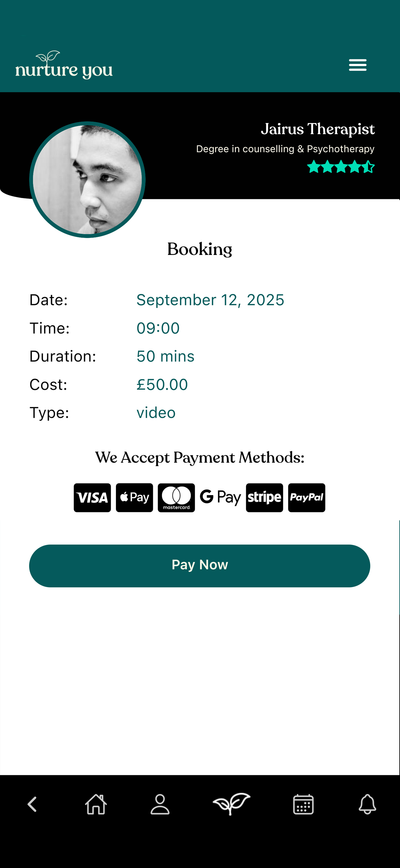The height and width of the screenshot is (868, 400).
Task: Open the profile person icon
Action: click(x=160, y=804)
